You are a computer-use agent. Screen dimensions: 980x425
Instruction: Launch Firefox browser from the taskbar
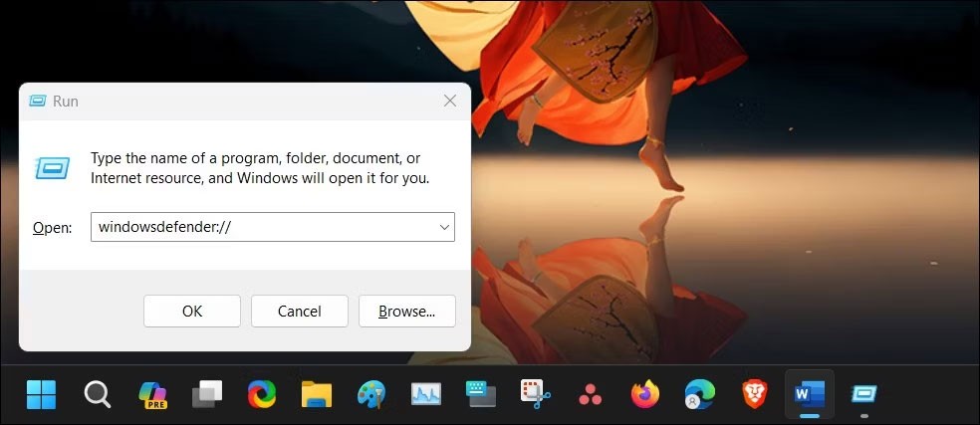[x=644, y=395]
